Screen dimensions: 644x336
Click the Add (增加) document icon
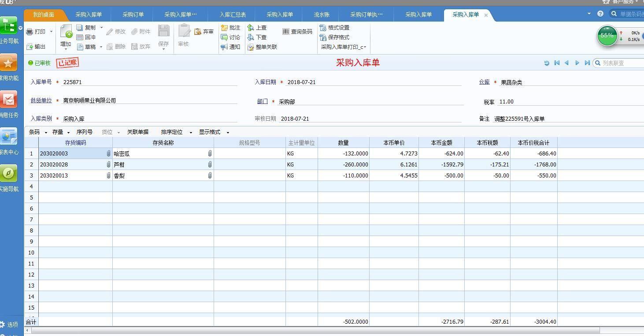tap(66, 32)
